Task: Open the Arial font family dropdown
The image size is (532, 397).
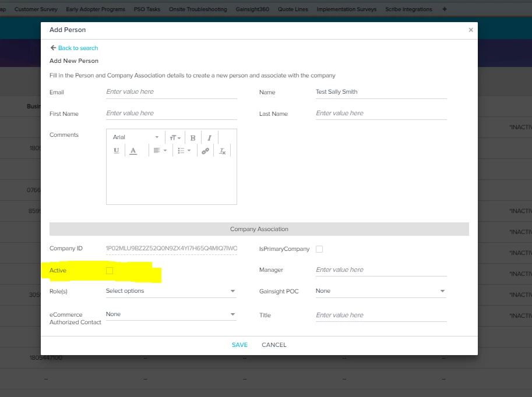Action: point(136,137)
